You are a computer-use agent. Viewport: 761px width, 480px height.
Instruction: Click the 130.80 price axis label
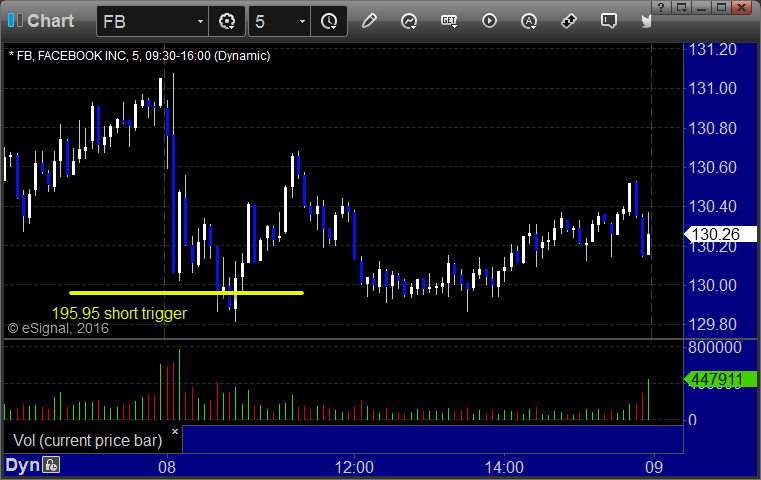click(713, 128)
